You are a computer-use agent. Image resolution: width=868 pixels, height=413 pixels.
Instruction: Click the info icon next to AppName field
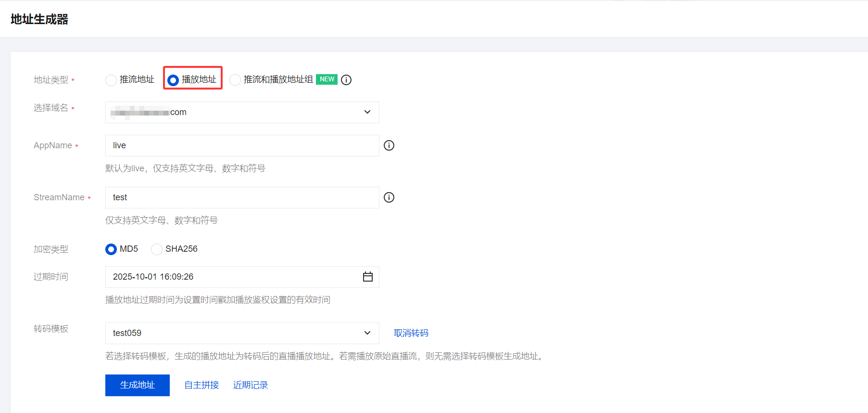tap(389, 145)
